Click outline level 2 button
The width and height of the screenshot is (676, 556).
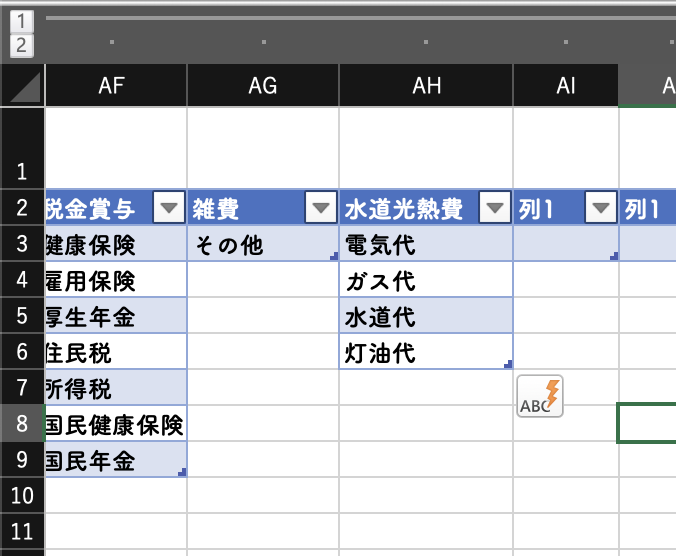coord(22,45)
